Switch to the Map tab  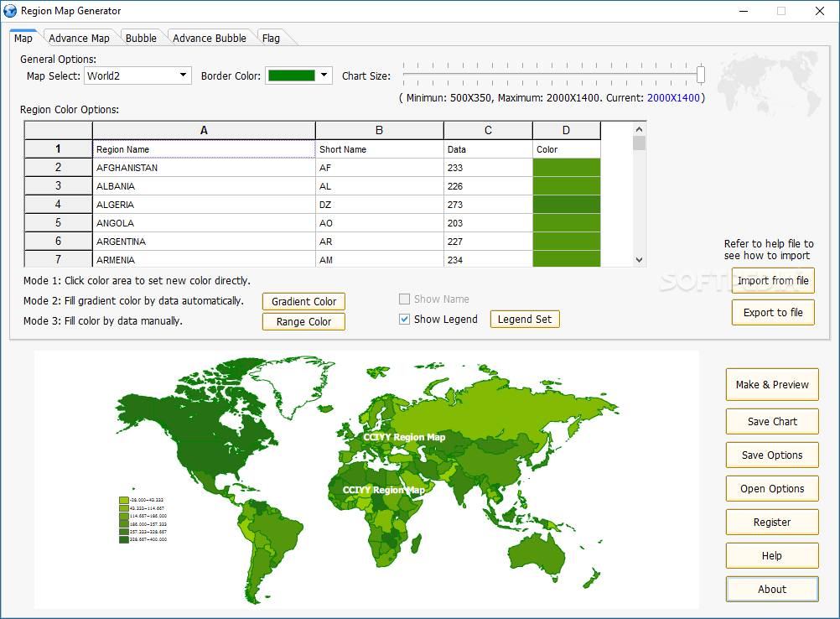click(23, 38)
